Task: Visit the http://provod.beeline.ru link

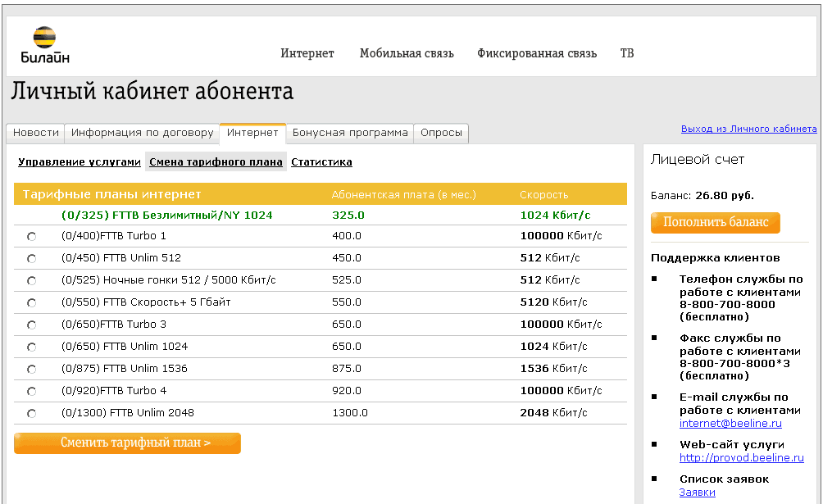Action: coord(742,457)
